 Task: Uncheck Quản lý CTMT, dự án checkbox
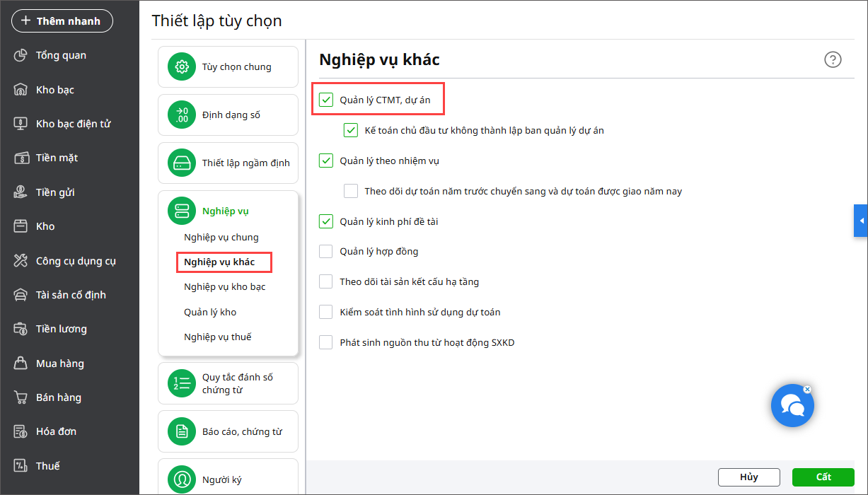coord(325,100)
